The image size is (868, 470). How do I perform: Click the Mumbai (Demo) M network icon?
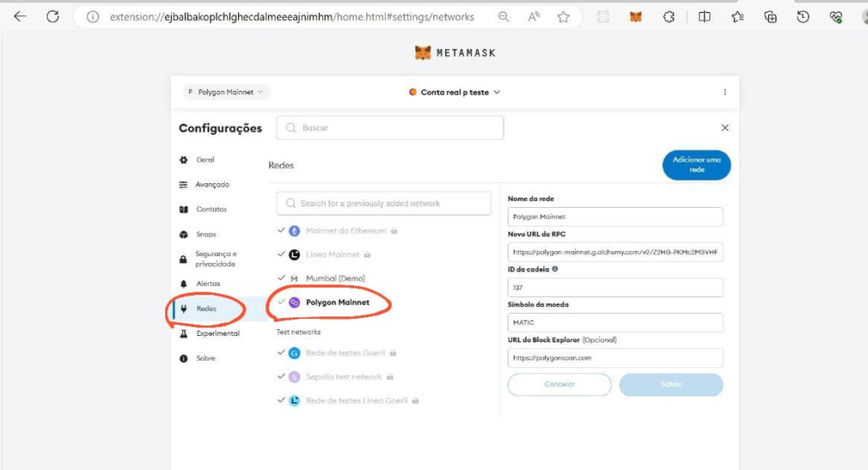(x=294, y=279)
